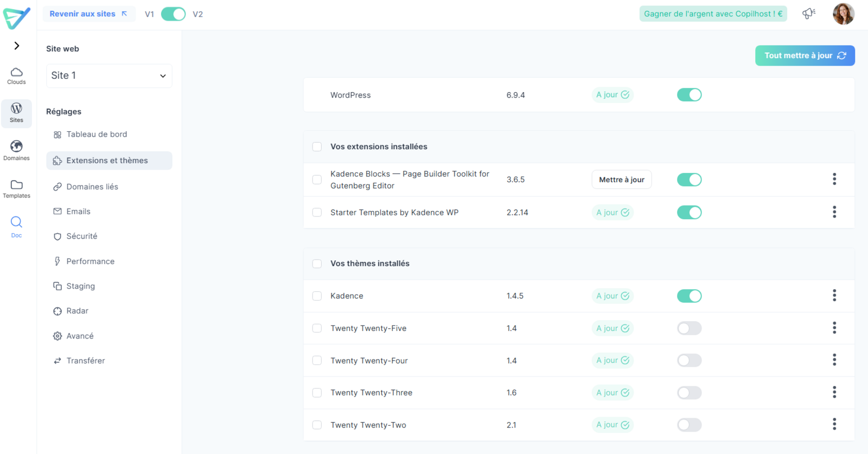Image resolution: width=868 pixels, height=454 pixels.
Task: Open Twenty Twenty-Two three-dot menu
Action: (x=834, y=424)
